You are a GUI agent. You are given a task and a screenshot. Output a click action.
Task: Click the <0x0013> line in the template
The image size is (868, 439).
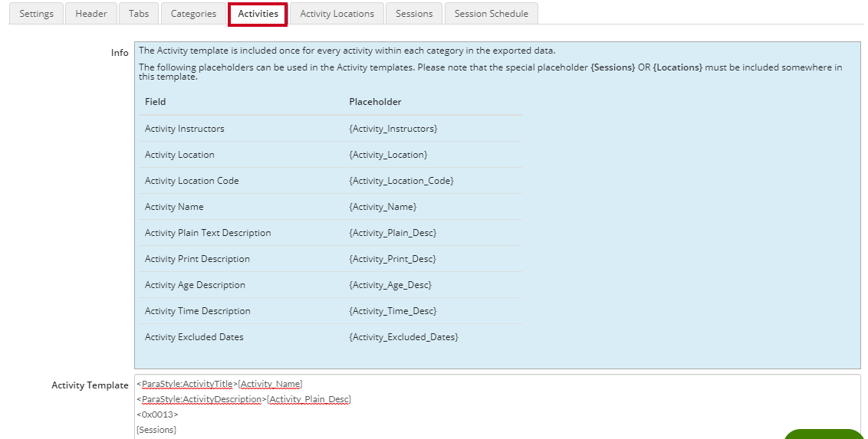157,414
